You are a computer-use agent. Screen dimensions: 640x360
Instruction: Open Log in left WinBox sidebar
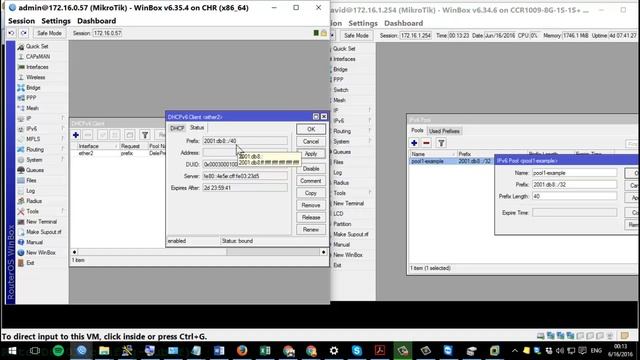point(31,191)
